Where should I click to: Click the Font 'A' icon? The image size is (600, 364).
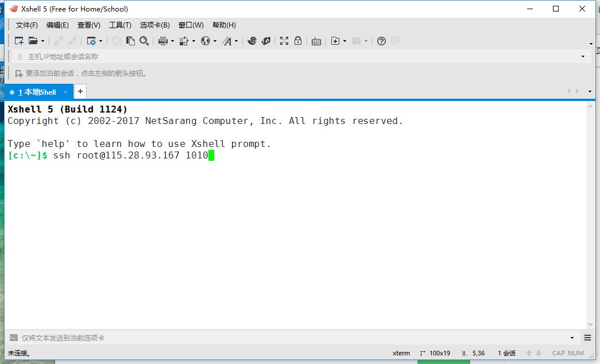pos(227,41)
